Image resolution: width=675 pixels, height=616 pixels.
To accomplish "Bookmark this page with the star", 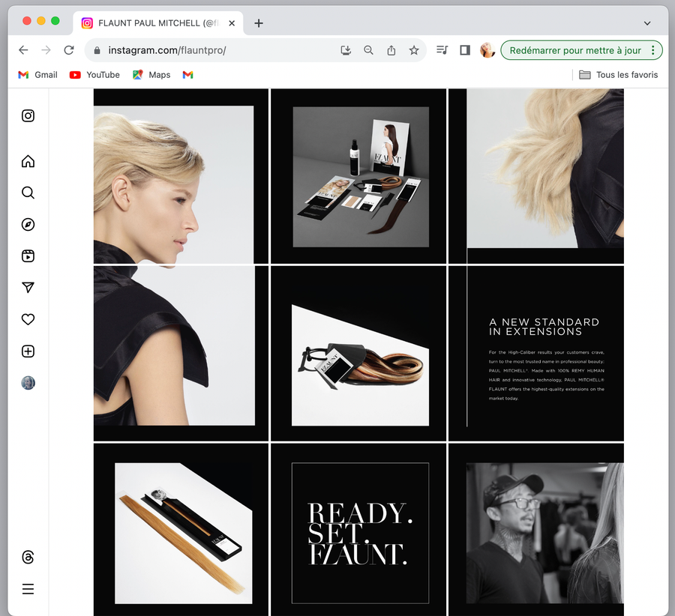I will click(x=414, y=50).
